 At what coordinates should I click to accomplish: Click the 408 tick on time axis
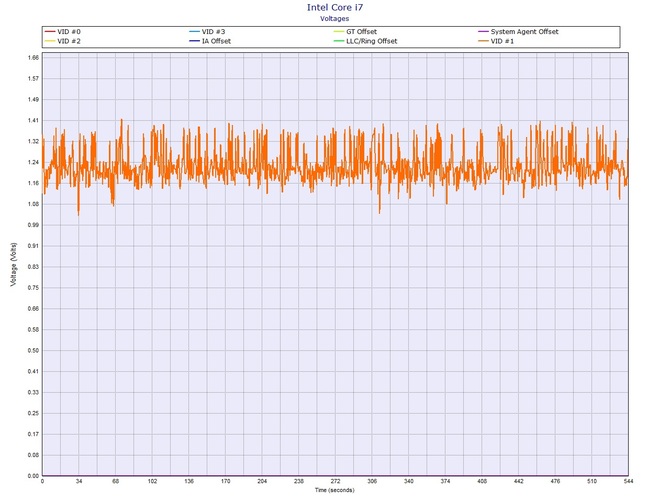[482, 481]
